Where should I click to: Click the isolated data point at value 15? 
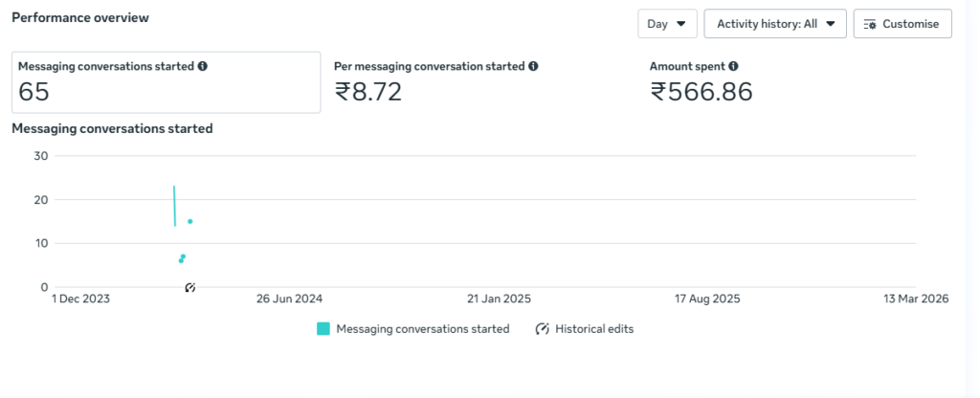[190, 221]
